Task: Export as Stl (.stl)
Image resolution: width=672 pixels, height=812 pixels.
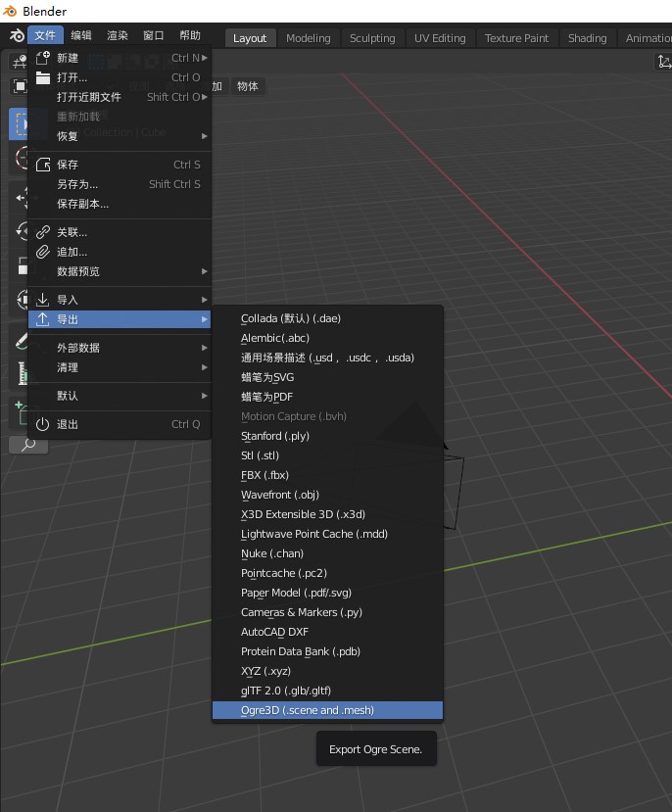Action: (x=328, y=456)
